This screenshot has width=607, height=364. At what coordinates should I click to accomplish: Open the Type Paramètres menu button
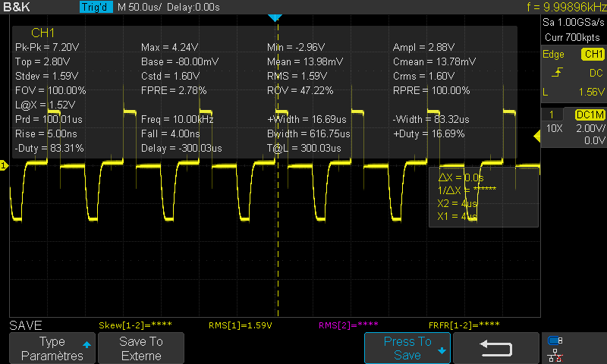coord(52,348)
